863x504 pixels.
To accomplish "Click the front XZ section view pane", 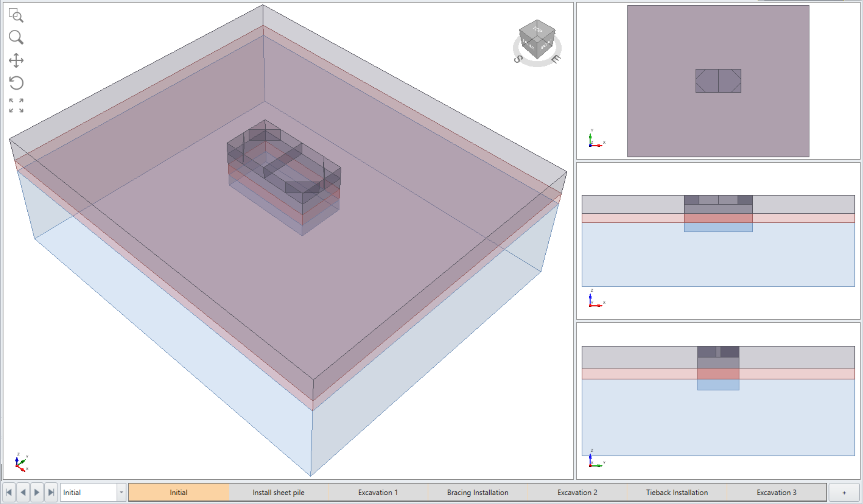I will [718, 241].
